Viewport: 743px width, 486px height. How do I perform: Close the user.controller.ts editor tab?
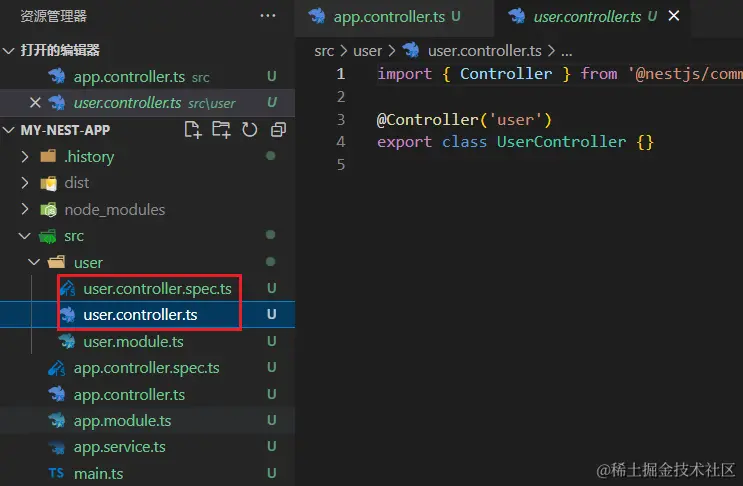point(674,16)
